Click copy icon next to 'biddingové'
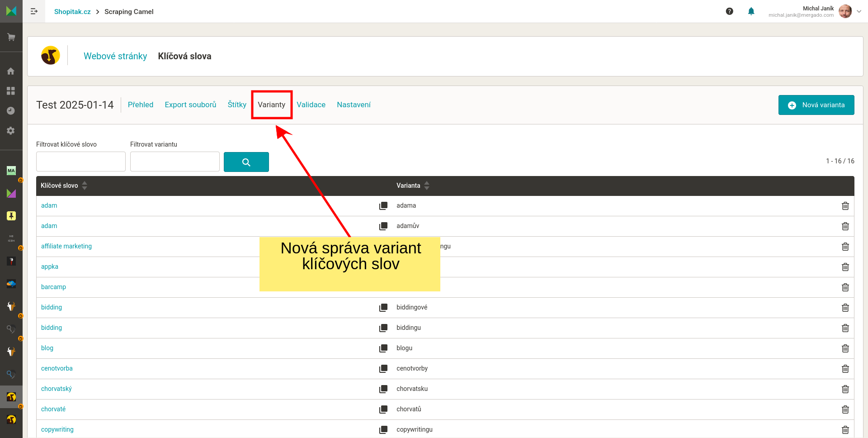Screen dimensions: 868x438 click(383, 308)
